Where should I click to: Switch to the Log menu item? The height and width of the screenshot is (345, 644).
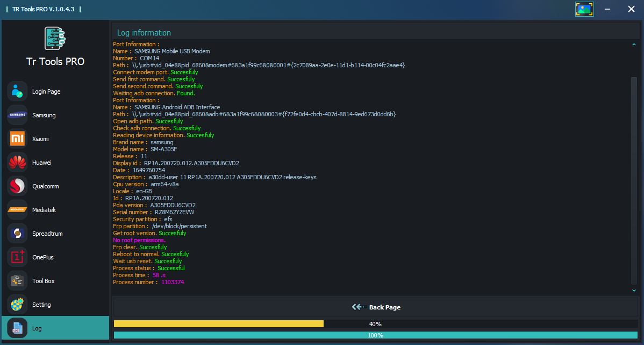37,328
